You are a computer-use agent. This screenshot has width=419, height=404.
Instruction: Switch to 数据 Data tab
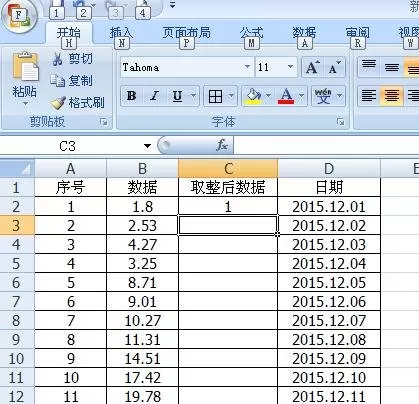pos(304,33)
